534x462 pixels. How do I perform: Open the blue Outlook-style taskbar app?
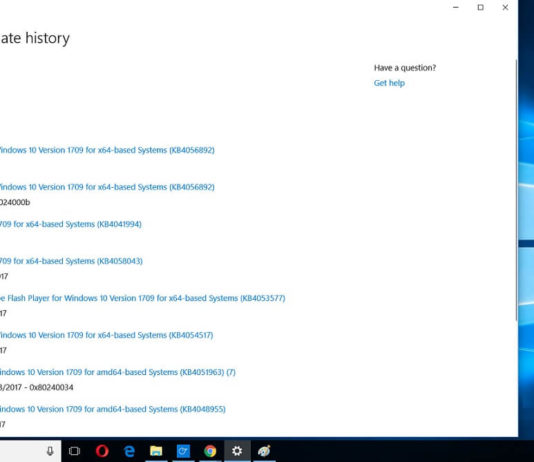coord(183,451)
